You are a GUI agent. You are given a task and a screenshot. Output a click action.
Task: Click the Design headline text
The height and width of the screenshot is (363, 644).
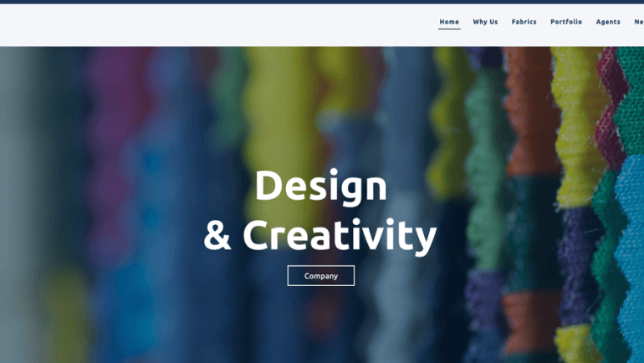321,186
